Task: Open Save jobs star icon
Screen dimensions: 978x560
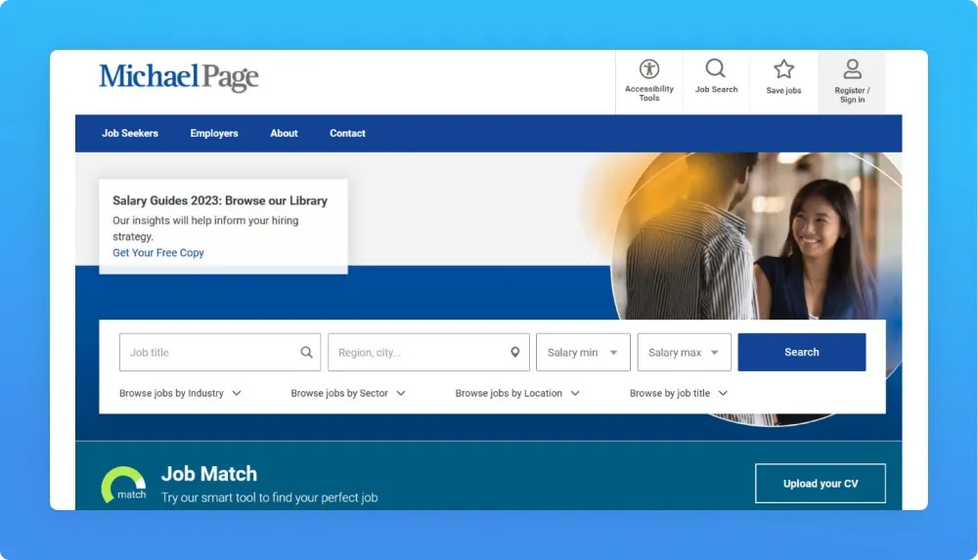Action: (x=784, y=68)
